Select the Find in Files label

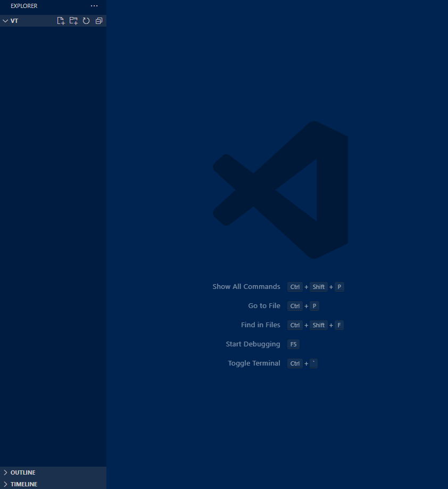click(x=261, y=325)
